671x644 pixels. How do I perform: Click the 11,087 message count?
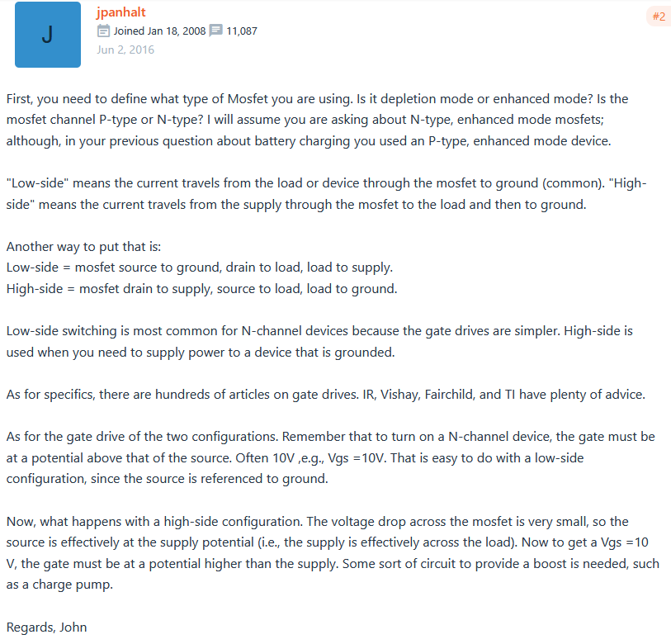(x=242, y=31)
